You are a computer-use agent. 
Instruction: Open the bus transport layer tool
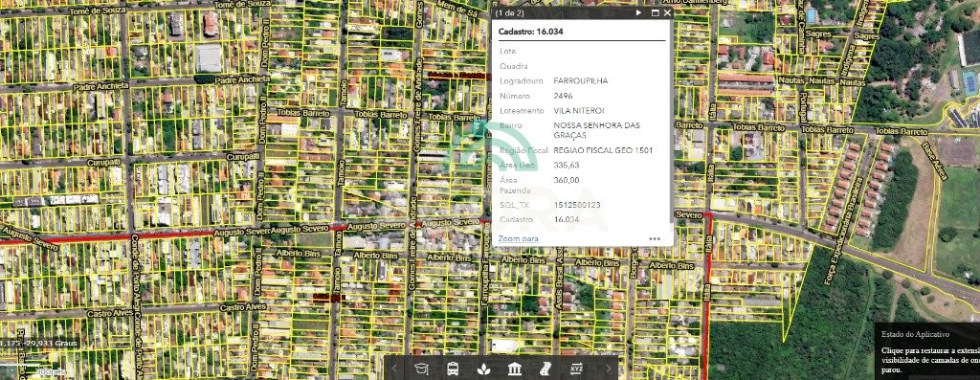coord(453,369)
